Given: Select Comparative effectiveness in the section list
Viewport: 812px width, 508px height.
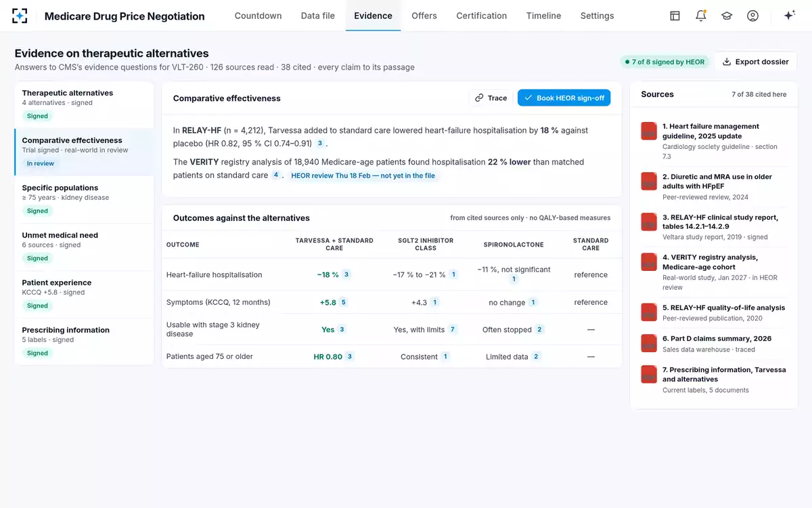Looking at the screenshot, I should [84, 152].
